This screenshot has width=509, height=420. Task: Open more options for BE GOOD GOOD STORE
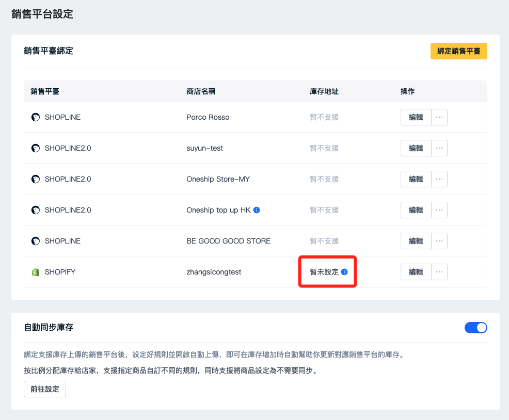[x=439, y=241]
